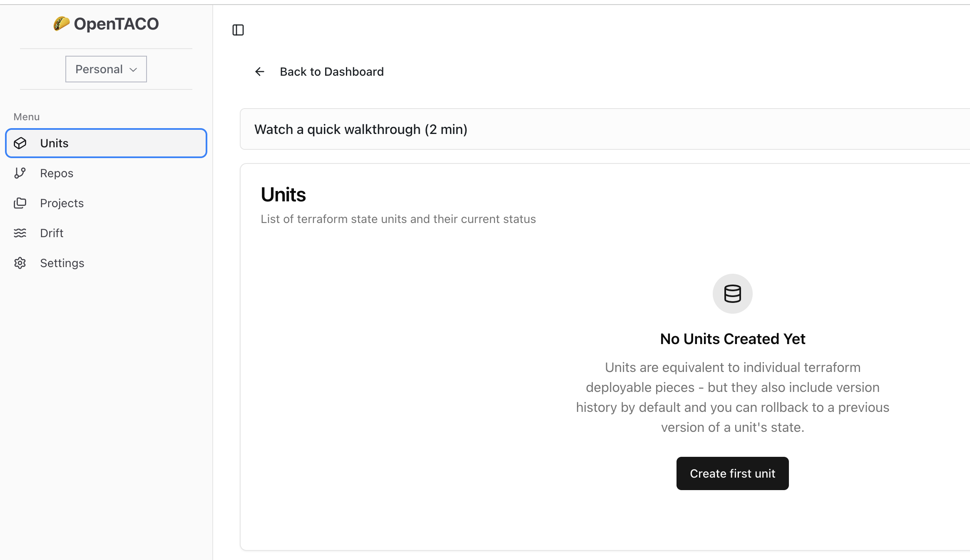970x560 pixels.
Task: Open the Repos menu item
Action: point(57,173)
